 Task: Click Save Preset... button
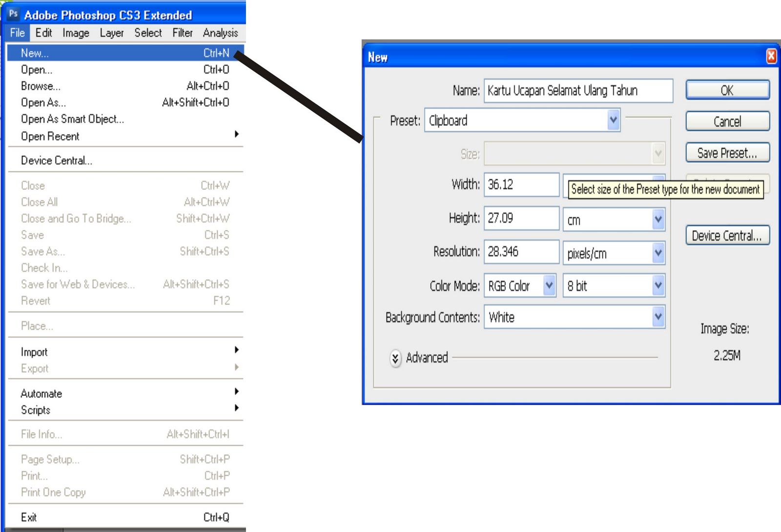tap(727, 152)
